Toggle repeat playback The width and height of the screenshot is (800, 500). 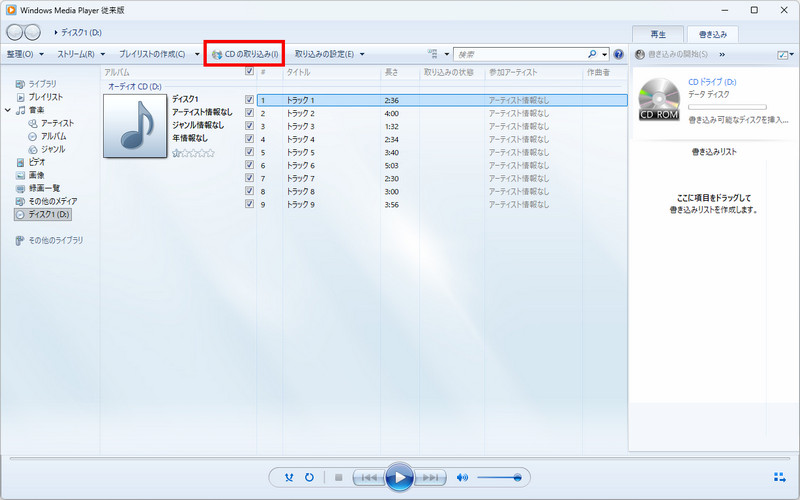pos(309,478)
